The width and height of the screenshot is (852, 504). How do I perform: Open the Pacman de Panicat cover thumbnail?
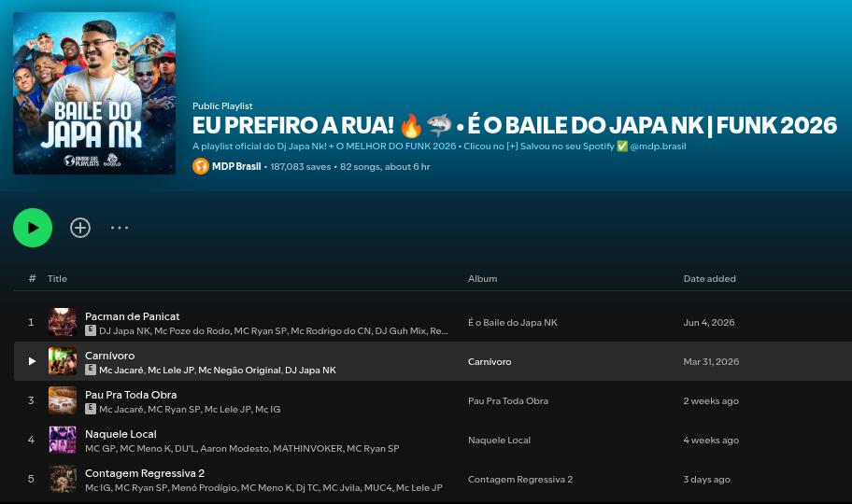[63, 322]
